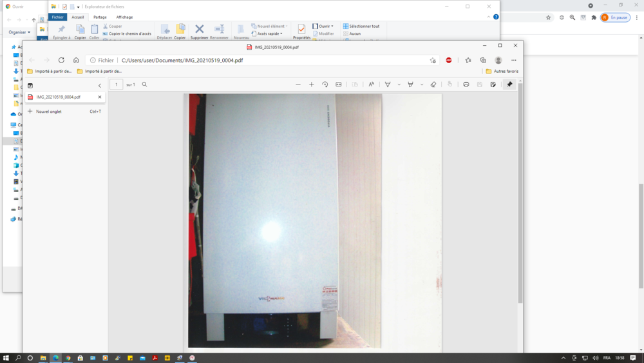This screenshot has height=363, width=644.
Task: Add this page to favorites star
Action: [433, 60]
